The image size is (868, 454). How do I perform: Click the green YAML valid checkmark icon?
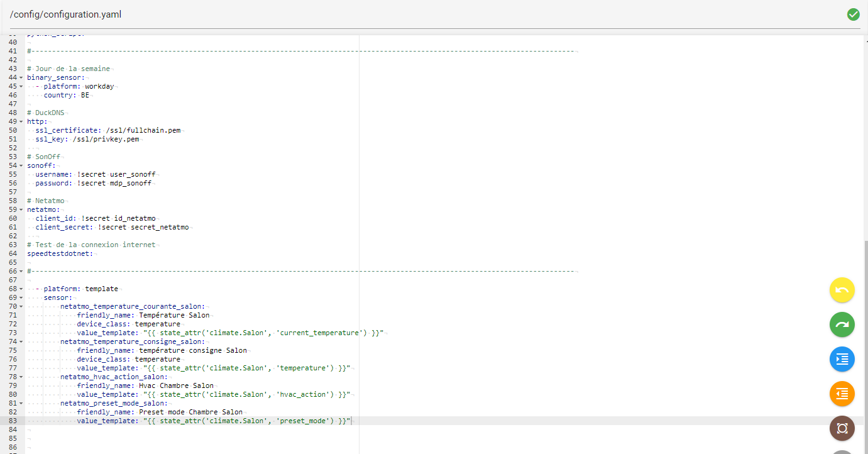click(x=853, y=14)
